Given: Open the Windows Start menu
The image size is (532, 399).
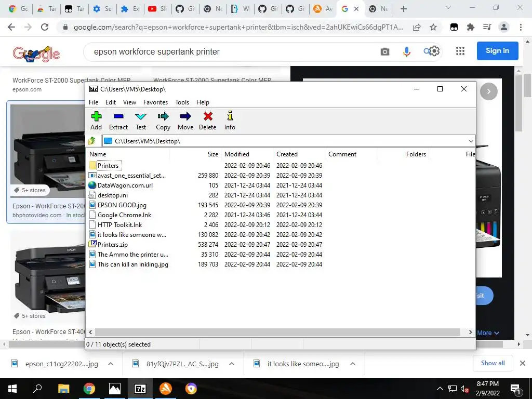Looking at the screenshot, I should pyautogui.click(x=12, y=389).
